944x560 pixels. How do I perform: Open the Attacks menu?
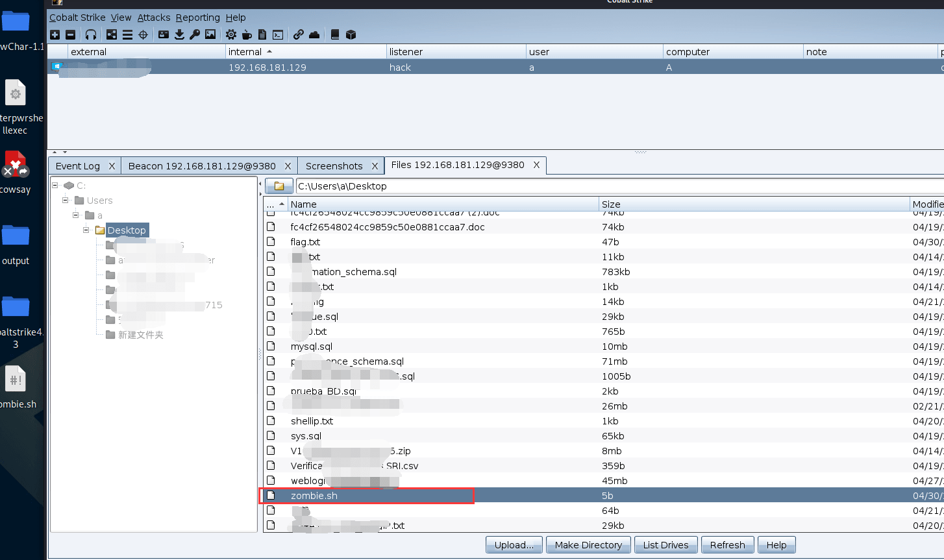coord(154,18)
